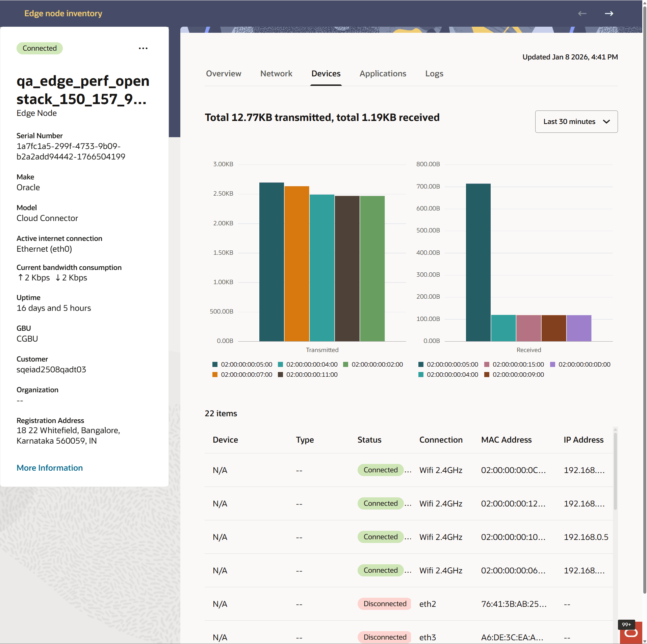This screenshot has width=647, height=644.
Task: Open the Applications tab
Action: pos(383,74)
